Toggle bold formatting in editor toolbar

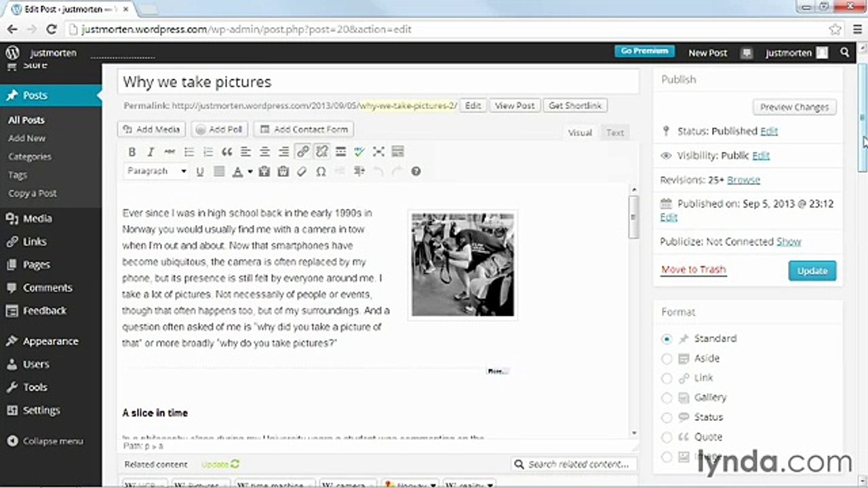(x=132, y=152)
